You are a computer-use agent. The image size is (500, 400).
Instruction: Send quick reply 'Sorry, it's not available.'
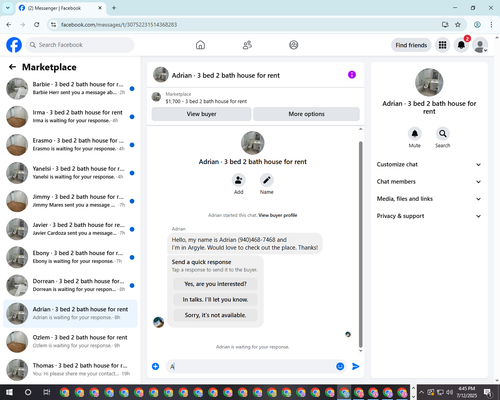click(215, 315)
